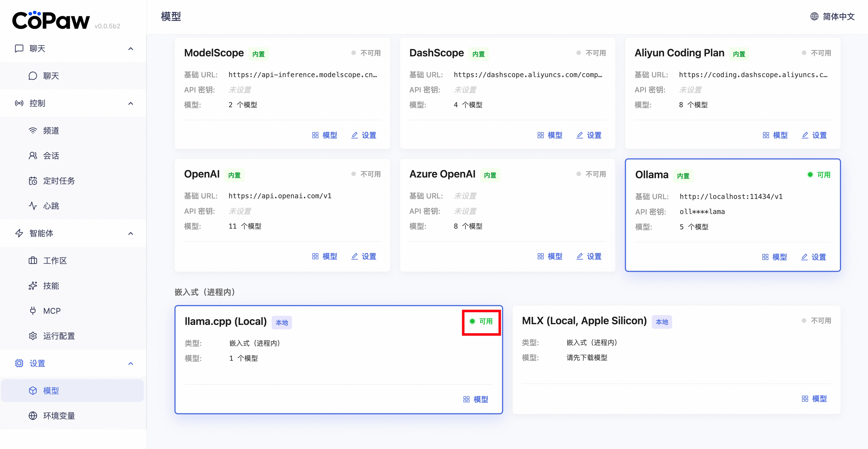Collapse the 聊天 sidebar section
868x449 pixels.
coord(131,49)
